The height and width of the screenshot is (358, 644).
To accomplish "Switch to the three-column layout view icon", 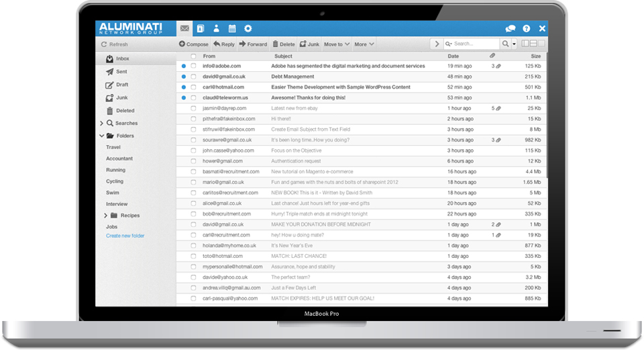I will 525,44.
